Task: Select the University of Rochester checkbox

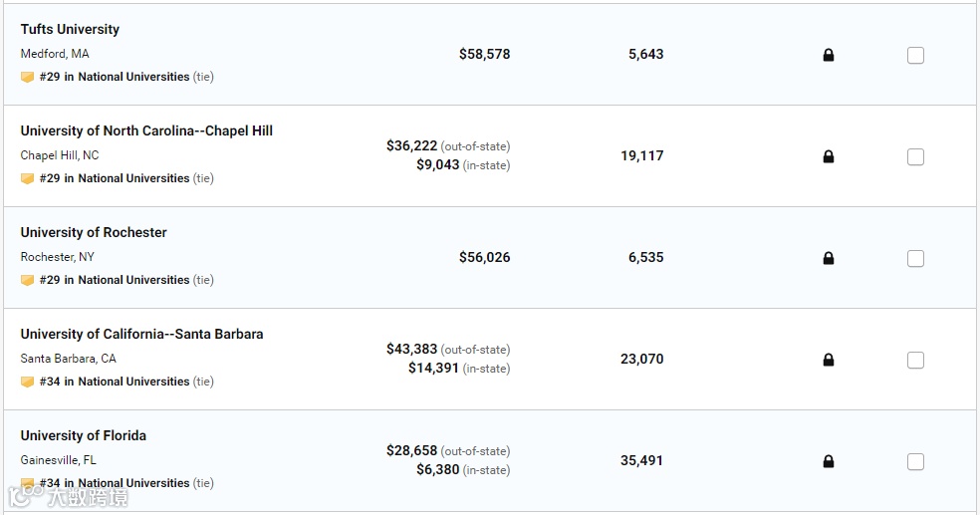Action: click(x=915, y=259)
